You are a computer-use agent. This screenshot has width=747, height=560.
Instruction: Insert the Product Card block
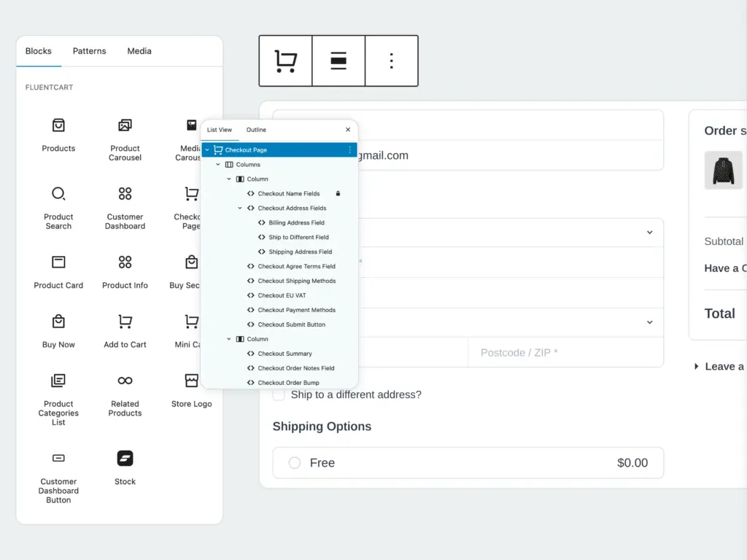click(x=58, y=272)
